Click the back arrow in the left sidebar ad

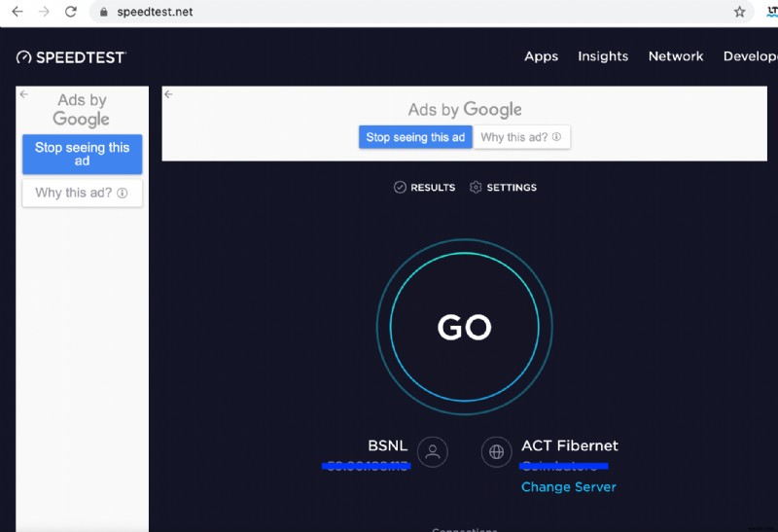tap(24, 95)
